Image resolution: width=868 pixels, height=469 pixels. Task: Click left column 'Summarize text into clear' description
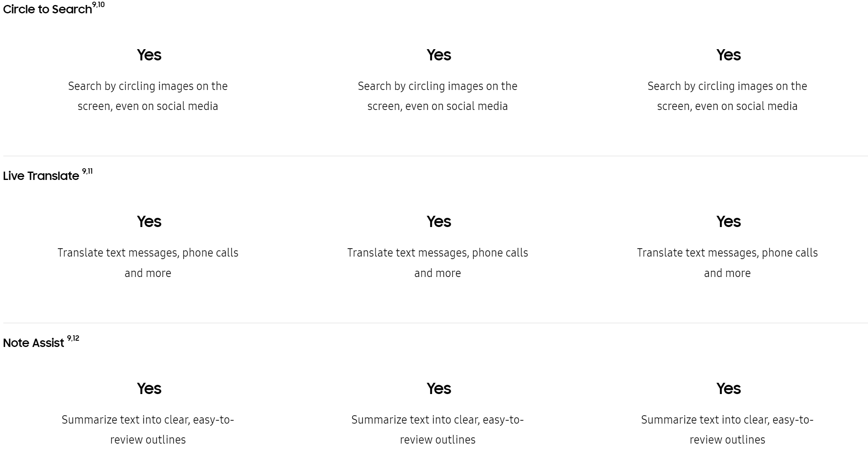point(148,429)
